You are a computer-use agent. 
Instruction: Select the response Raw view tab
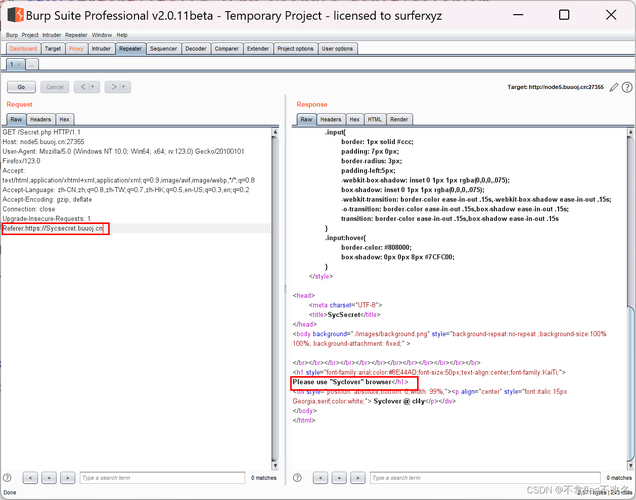[x=307, y=119]
